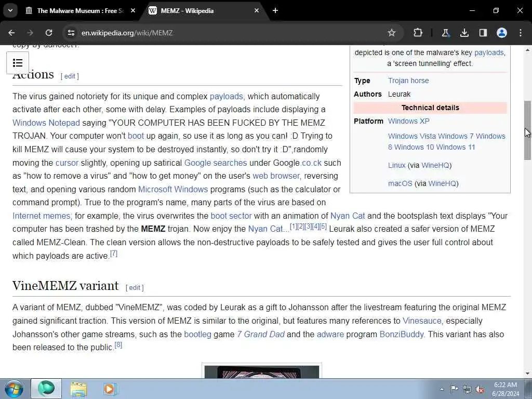Follow the web browser link
The image size is (532, 399).
(x=276, y=176)
